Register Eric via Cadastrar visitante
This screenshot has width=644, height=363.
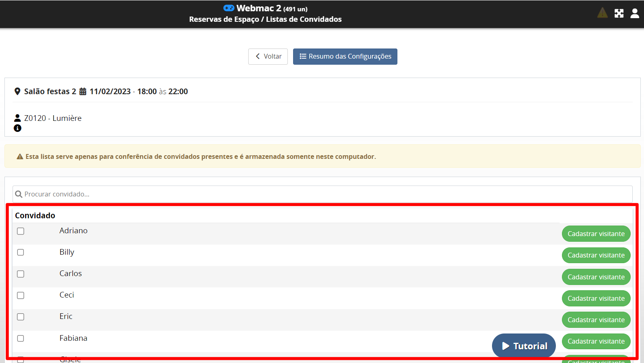pos(596,320)
